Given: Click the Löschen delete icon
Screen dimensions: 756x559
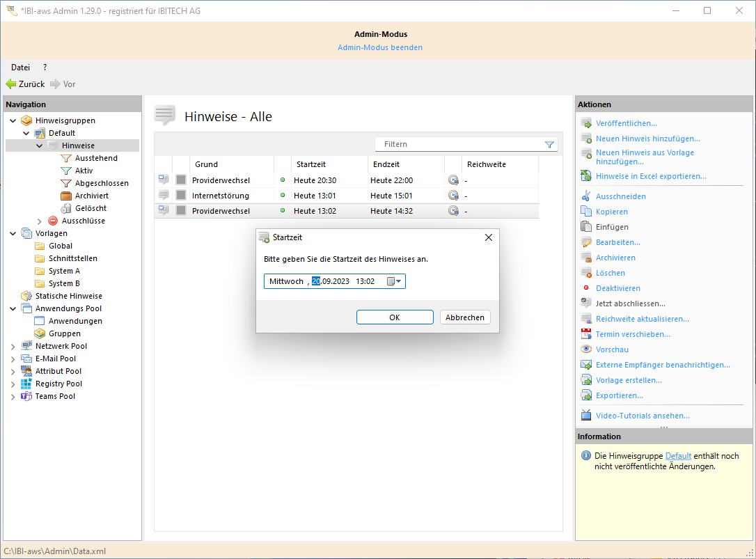Looking at the screenshot, I should (586, 273).
